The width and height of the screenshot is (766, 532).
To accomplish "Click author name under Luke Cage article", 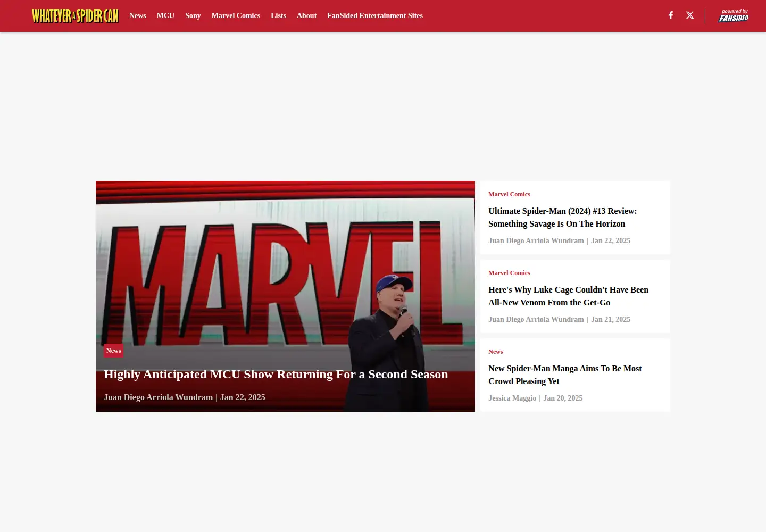I will 536,320.
